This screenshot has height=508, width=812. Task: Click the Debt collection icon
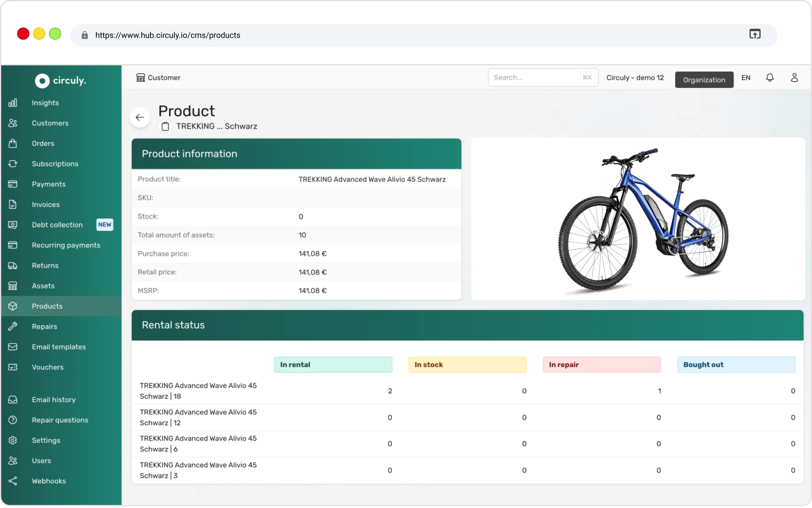click(x=13, y=225)
